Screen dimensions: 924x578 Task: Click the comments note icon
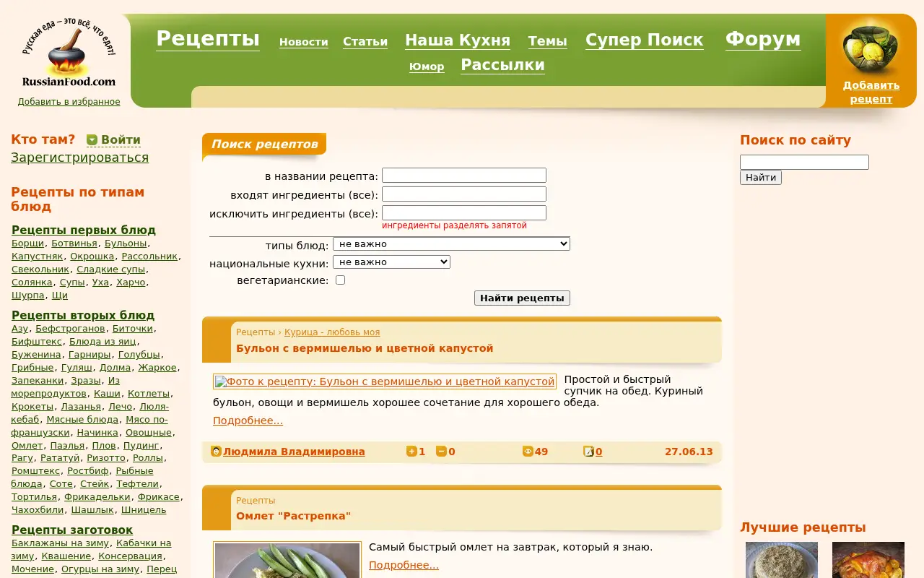pos(588,452)
